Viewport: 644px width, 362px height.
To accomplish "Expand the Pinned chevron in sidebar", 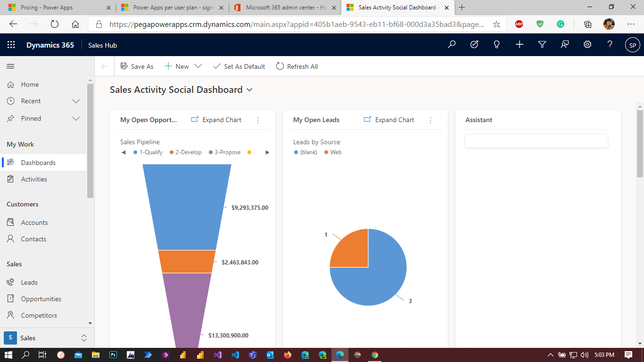I will pyautogui.click(x=76, y=119).
